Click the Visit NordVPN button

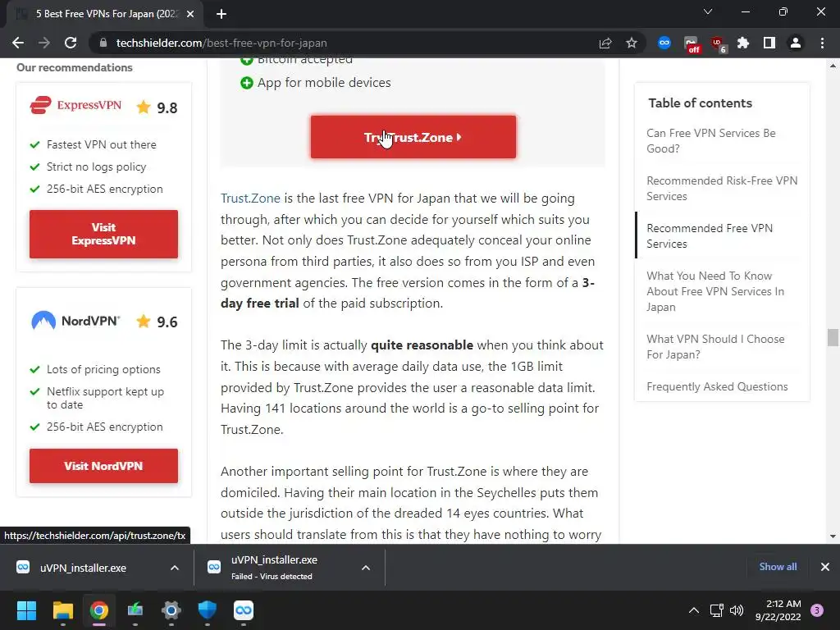tap(103, 466)
